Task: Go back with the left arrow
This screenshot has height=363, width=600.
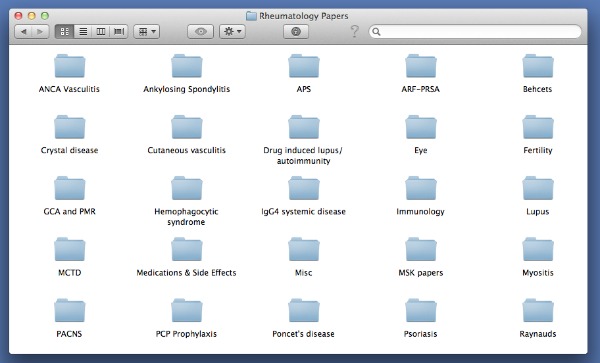Action: tap(23, 32)
